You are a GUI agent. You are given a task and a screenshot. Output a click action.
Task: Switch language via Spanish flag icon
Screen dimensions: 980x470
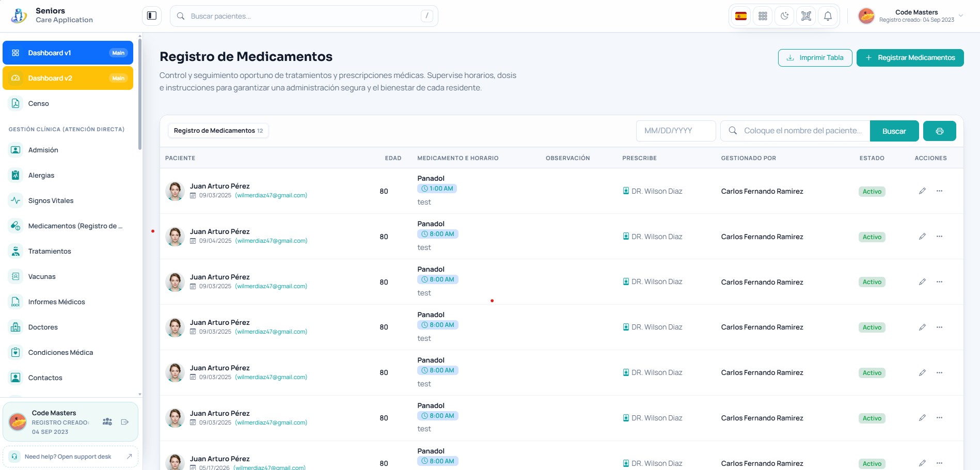[741, 16]
